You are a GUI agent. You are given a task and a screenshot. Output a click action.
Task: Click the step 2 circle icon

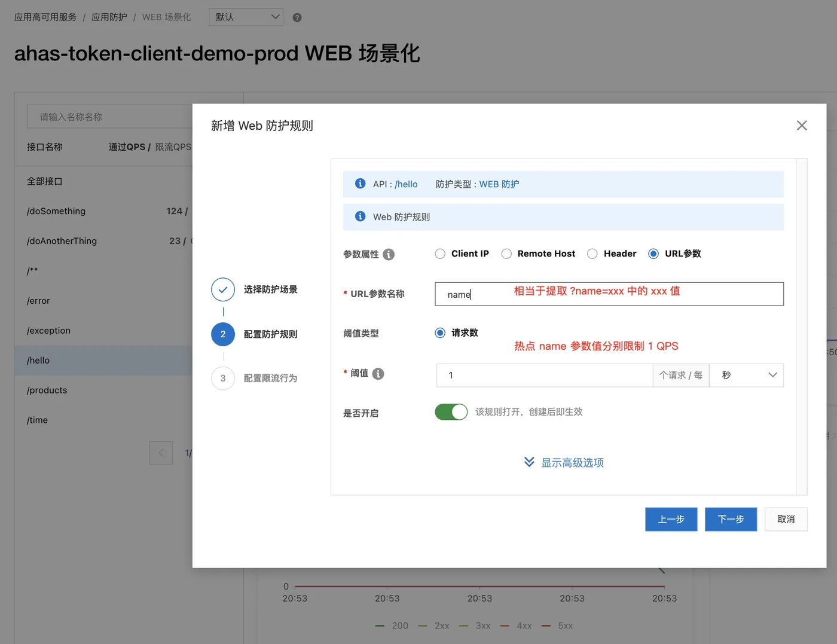223,334
